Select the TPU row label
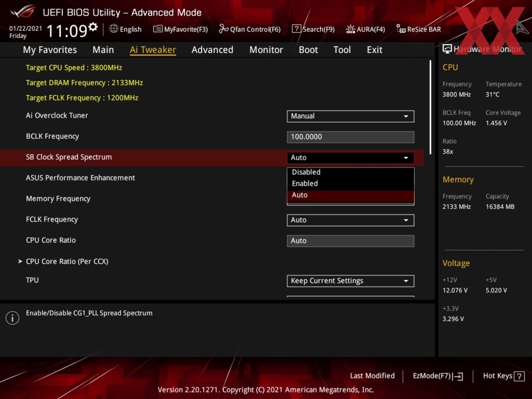 click(x=32, y=280)
